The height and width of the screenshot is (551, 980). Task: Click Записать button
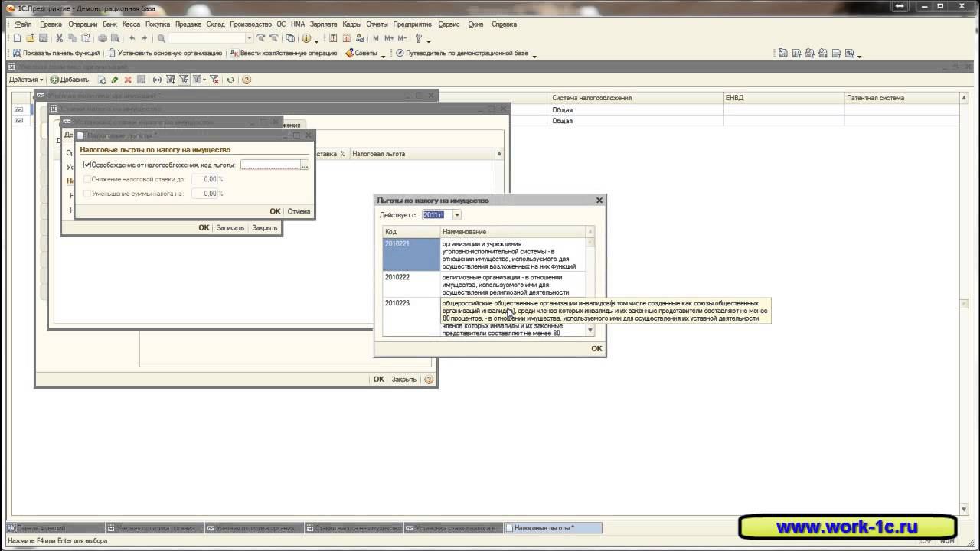click(230, 227)
